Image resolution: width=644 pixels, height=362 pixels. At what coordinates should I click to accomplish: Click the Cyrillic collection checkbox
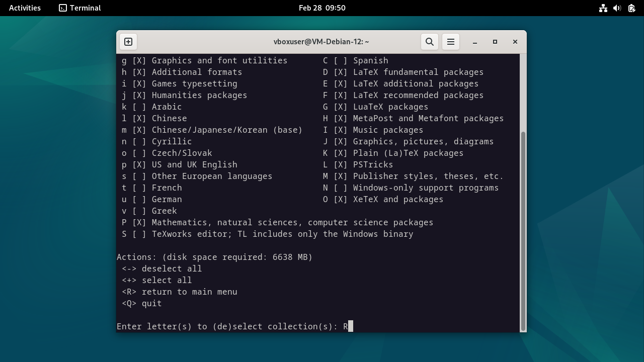(139, 141)
